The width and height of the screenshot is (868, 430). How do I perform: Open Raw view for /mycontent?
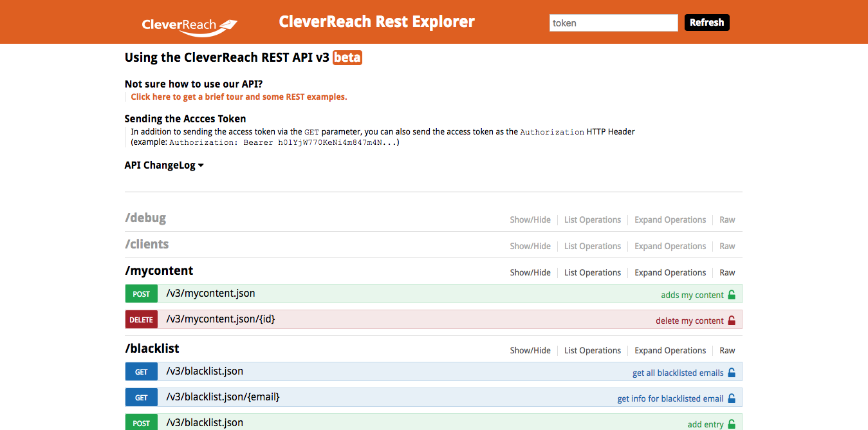tap(727, 272)
